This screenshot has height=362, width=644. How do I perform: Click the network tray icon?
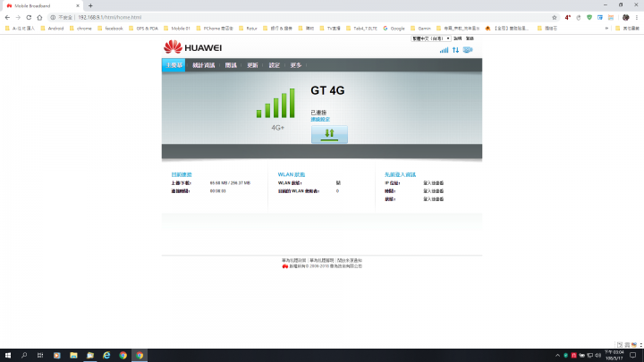pyautogui.click(x=589, y=356)
